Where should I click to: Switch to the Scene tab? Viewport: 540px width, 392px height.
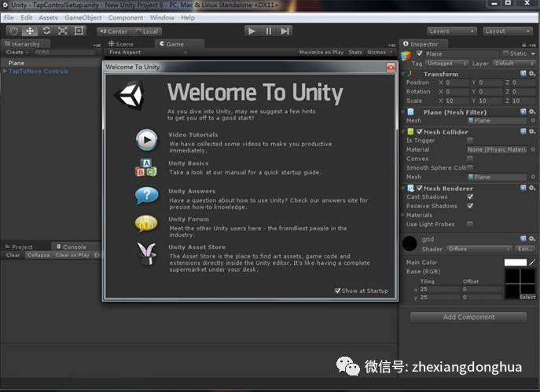[121, 44]
